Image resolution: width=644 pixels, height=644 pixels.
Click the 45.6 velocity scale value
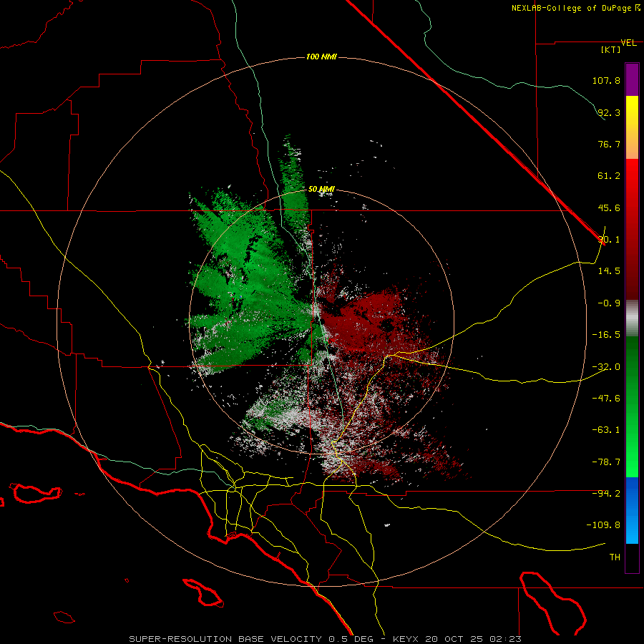(609, 208)
